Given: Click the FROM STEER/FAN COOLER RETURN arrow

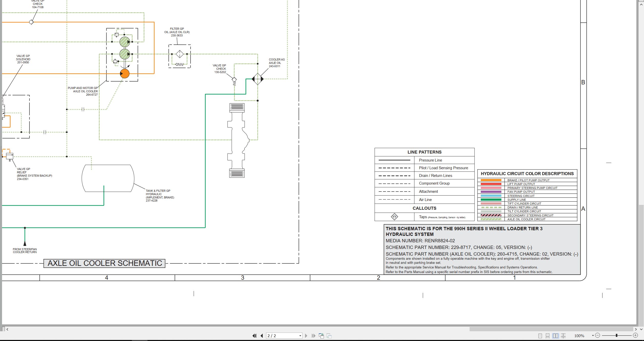Looking at the screenshot, I should (x=25, y=243).
